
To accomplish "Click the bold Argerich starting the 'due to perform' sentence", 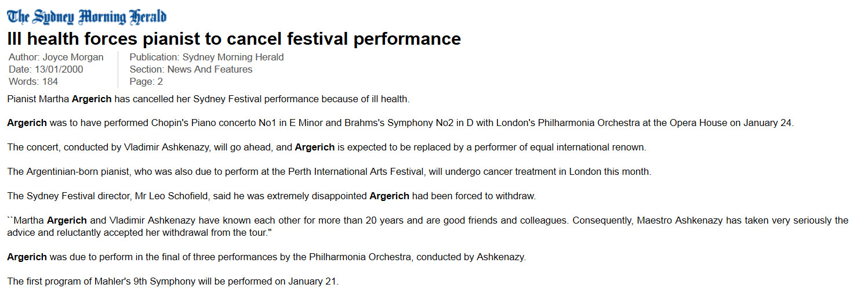I will pos(27,257).
